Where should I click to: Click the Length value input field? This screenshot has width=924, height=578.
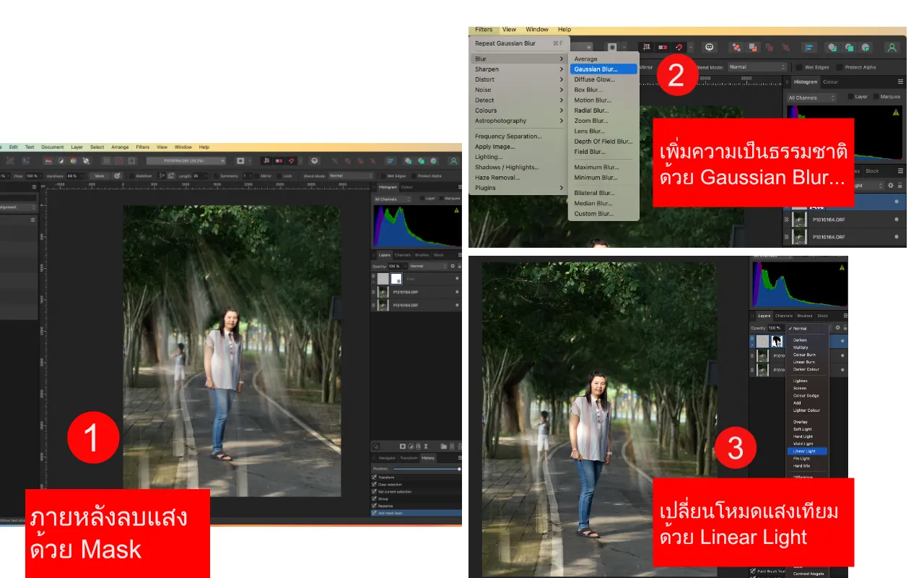(x=199, y=176)
